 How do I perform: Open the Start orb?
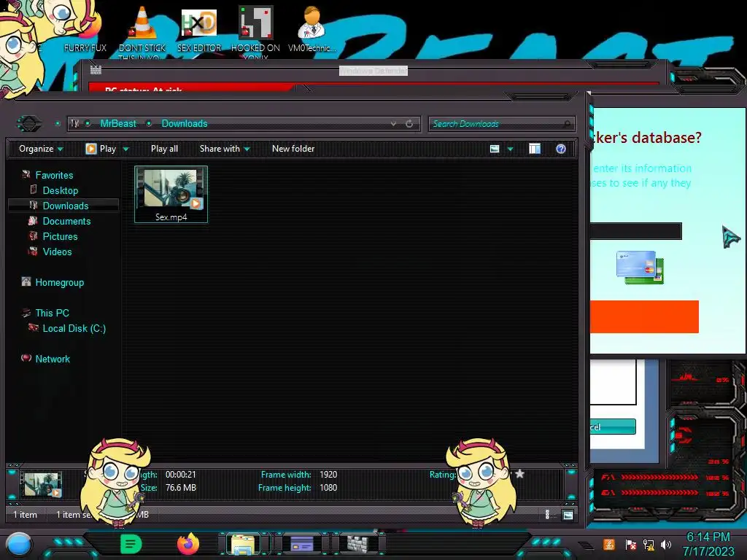point(18,545)
